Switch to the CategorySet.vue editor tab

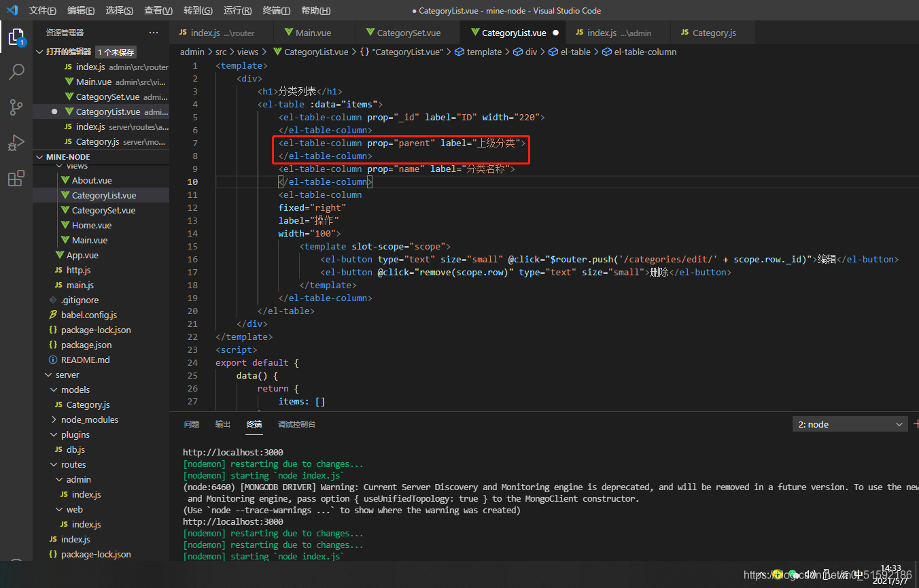pyautogui.click(x=408, y=33)
